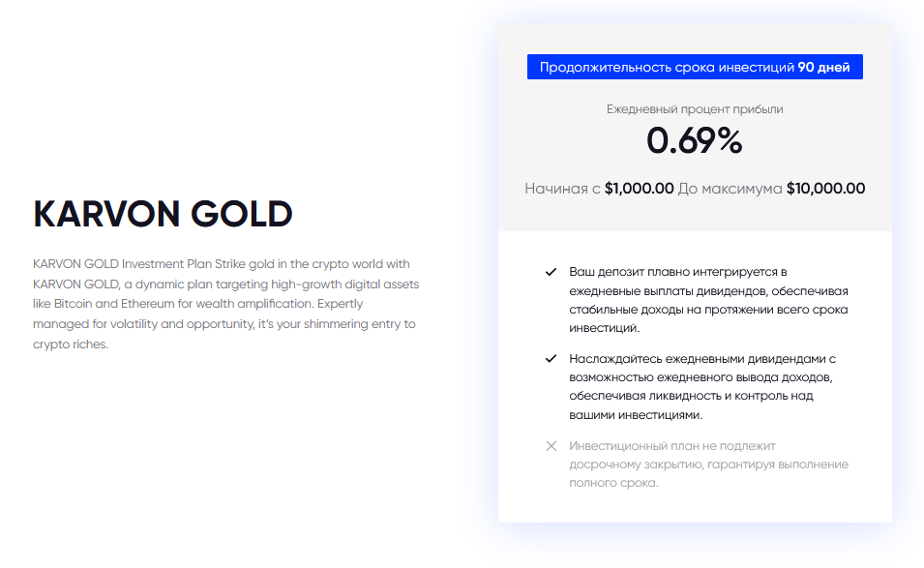Click the Ваш депозит плавно интегрируется feature text
This screenshot has height=568, width=924.
pyautogui.click(x=708, y=300)
